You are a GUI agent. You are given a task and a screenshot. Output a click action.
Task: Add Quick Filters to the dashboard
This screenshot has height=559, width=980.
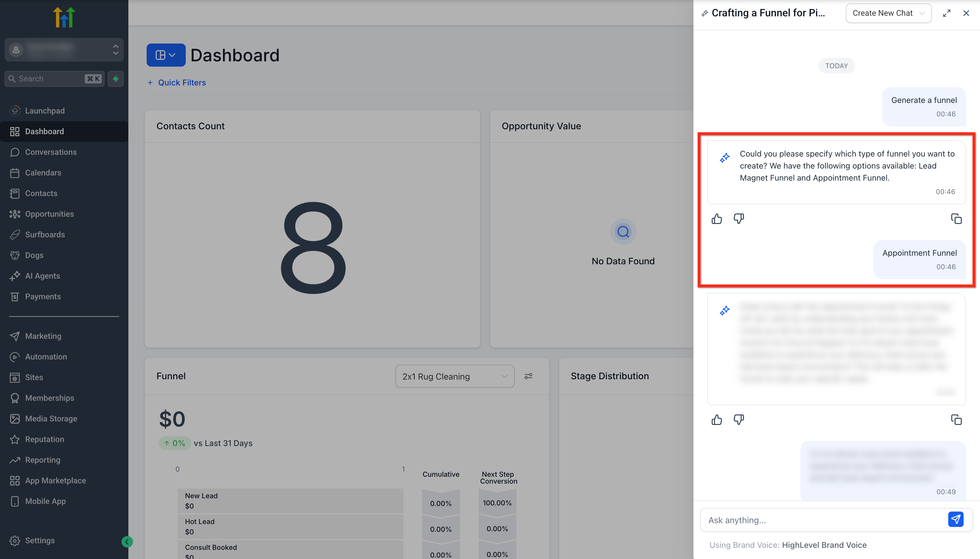click(177, 83)
